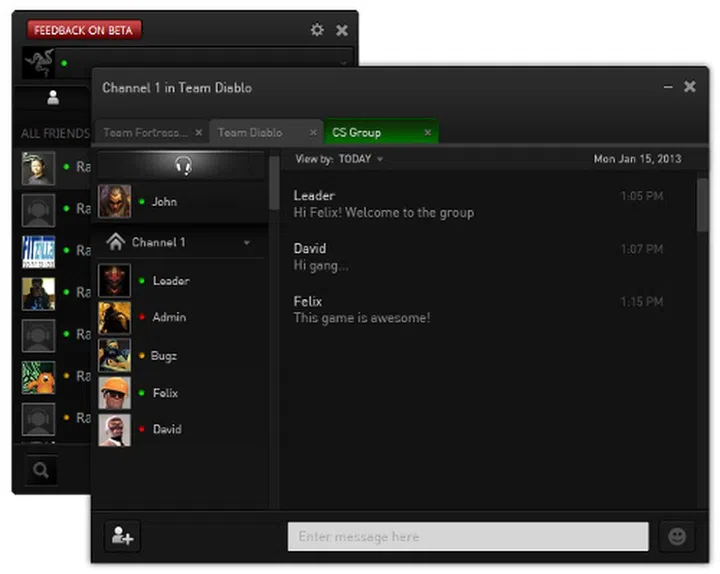Close the CS Group tab
This screenshot has height=574, width=720.
coord(427,132)
